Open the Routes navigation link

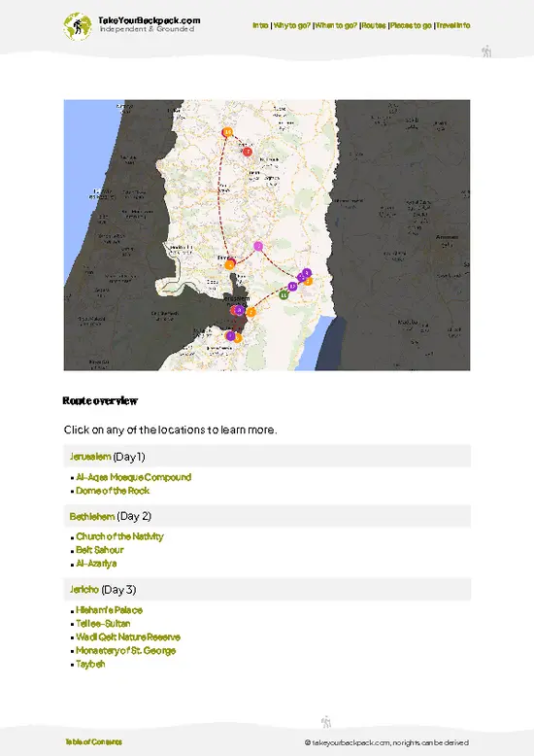tap(374, 25)
